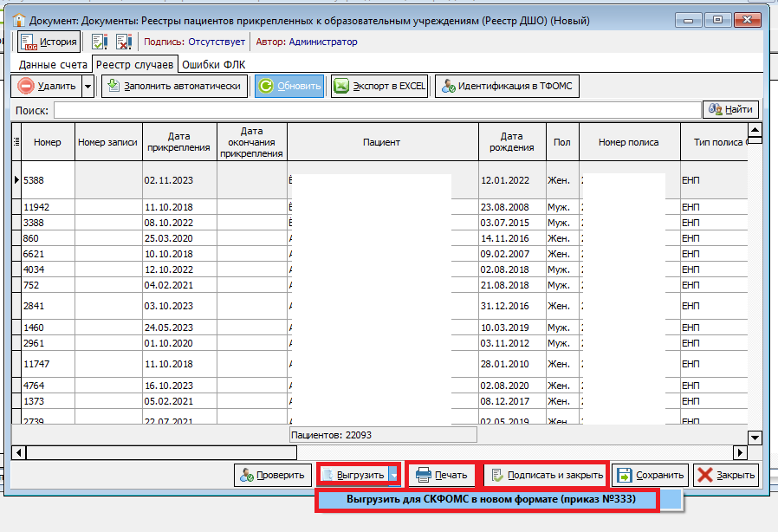778x532 pixels.
Task: Click birth date cell 03.11.2012
Action: pyautogui.click(x=512, y=343)
